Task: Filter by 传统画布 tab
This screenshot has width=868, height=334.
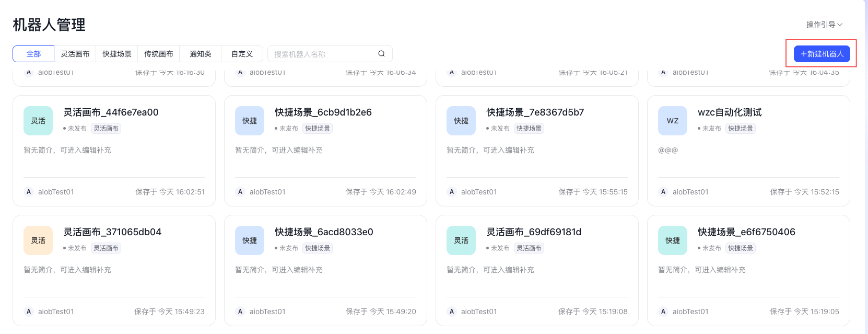Action: pyautogui.click(x=159, y=54)
